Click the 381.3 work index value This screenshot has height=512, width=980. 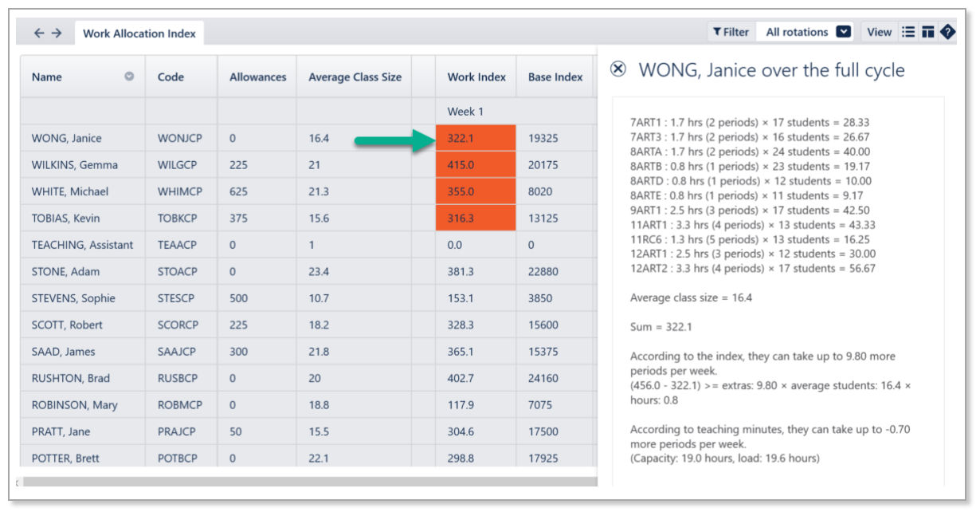[x=461, y=271]
